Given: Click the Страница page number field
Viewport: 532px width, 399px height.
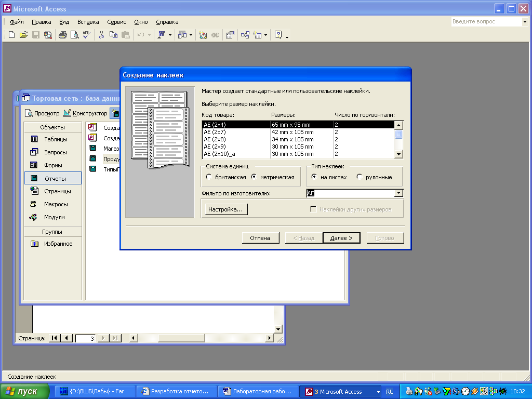Looking at the screenshot, I should pyautogui.click(x=85, y=338).
